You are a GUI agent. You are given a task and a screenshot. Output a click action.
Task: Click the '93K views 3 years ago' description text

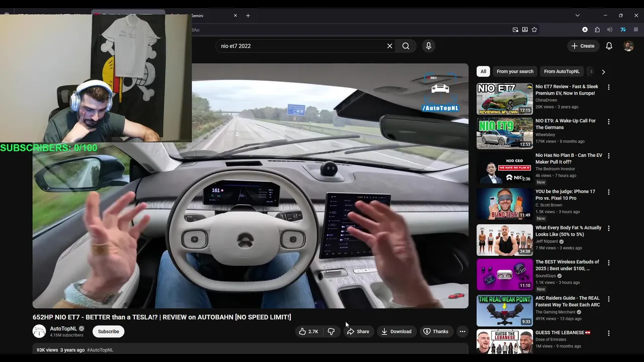pos(61,350)
